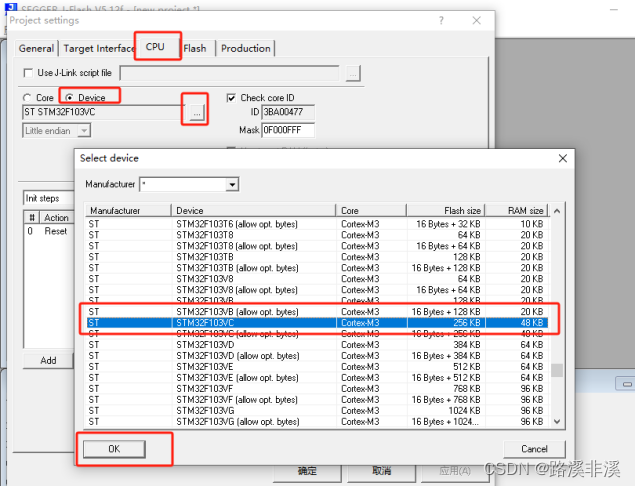636x487 pixels.
Task: Select STM32F103VF (allow opt. bytes) row
Action: [x=317, y=399]
